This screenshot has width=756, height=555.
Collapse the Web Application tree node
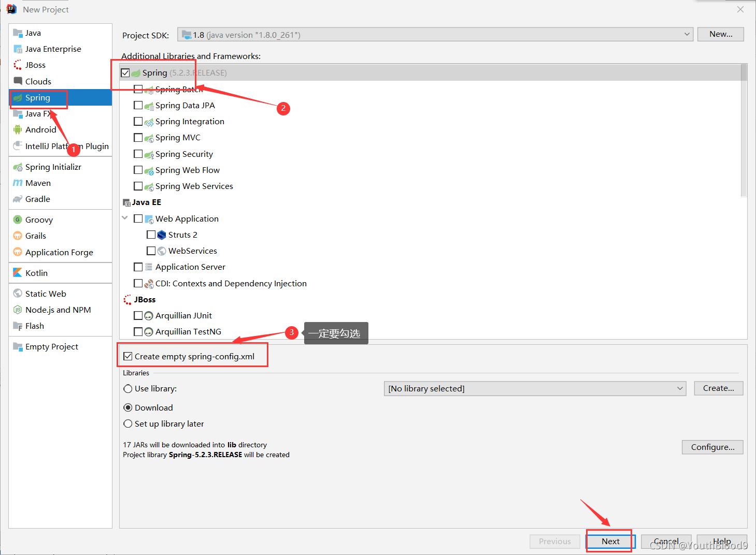pyautogui.click(x=125, y=218)
